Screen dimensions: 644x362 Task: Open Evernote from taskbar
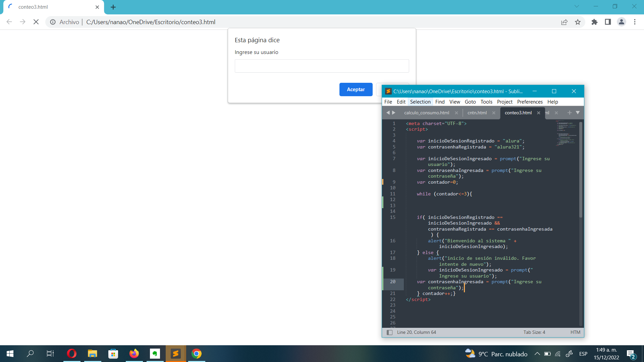point(155,354)
